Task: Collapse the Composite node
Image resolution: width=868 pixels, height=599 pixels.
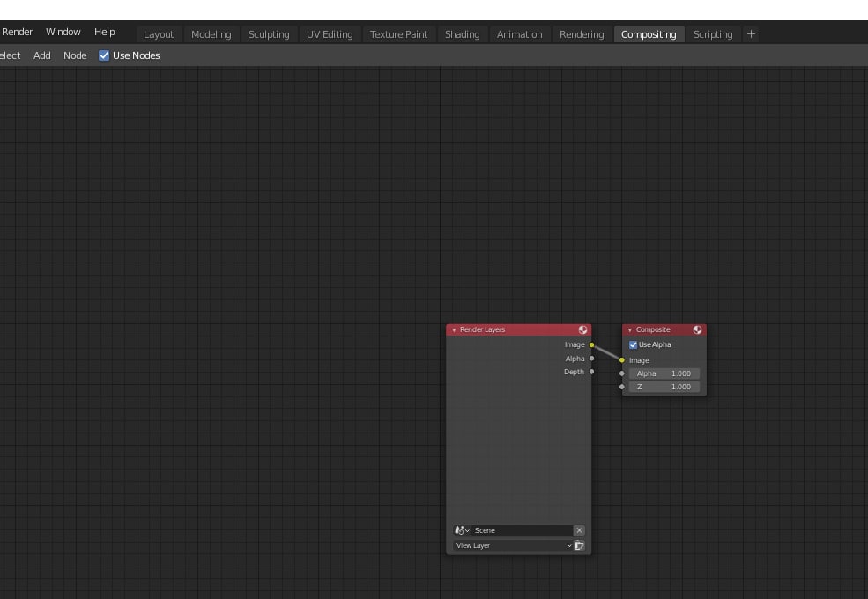Action: coord(629,330)
